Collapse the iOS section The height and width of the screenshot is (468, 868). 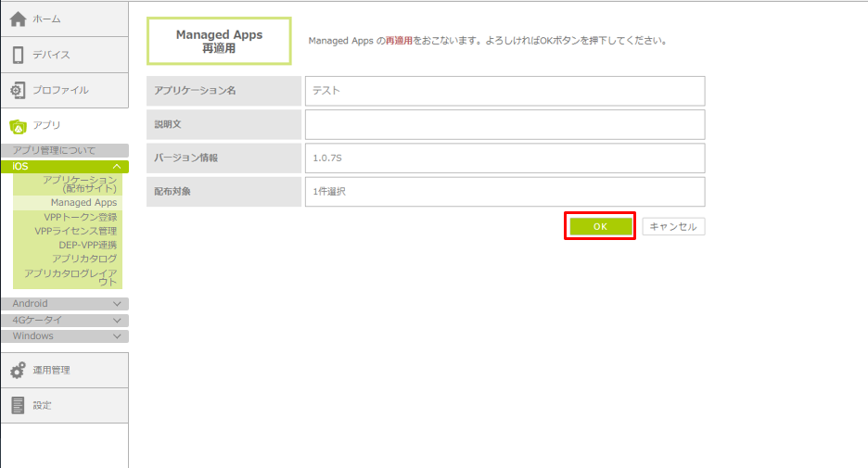click(116, 167)
